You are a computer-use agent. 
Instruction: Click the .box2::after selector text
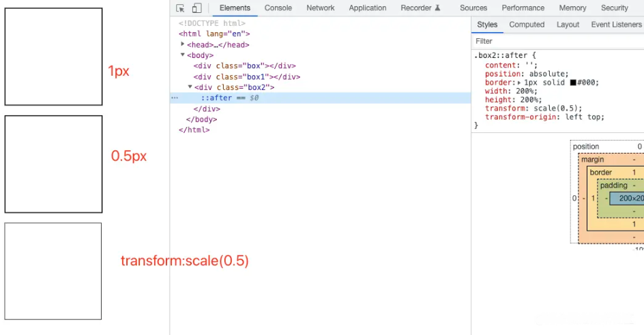coord(501,55)
